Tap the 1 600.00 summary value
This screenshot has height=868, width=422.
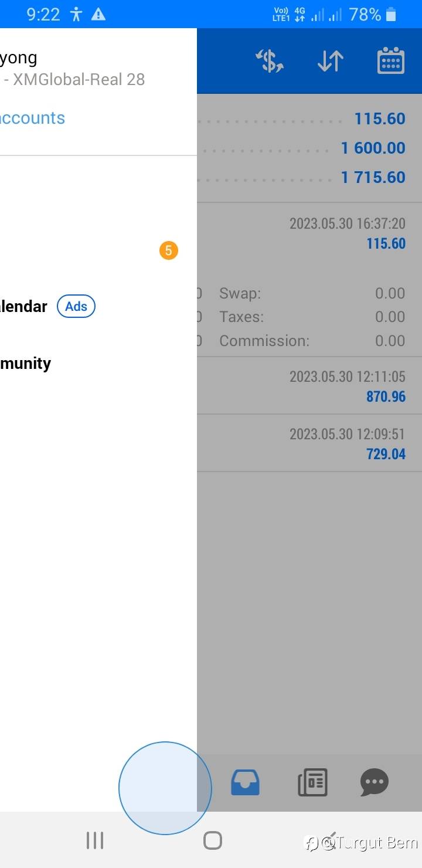373,148
